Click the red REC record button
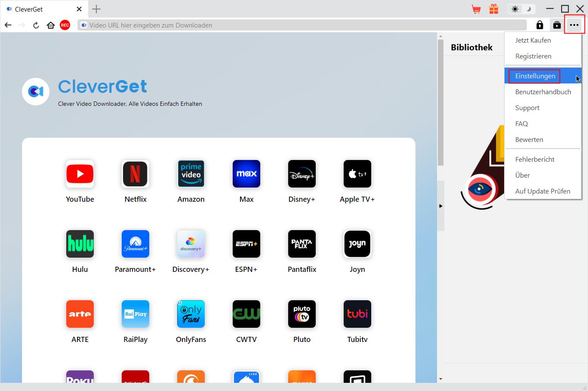 65,25
